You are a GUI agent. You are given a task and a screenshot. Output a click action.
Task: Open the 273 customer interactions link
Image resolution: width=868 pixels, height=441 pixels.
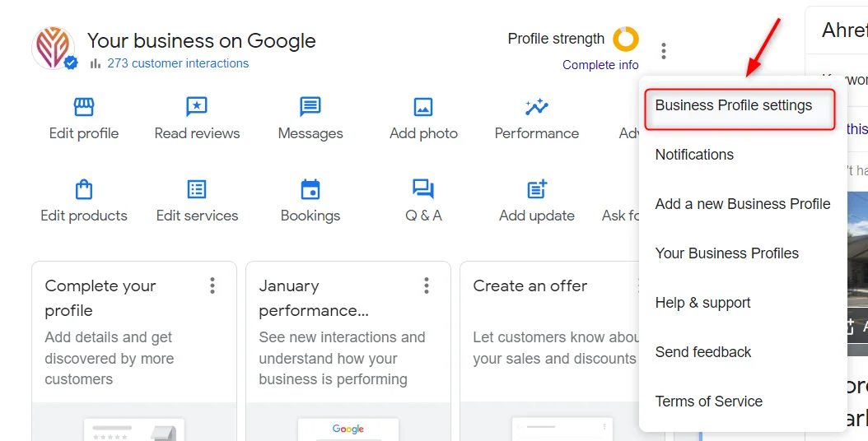point(178,63)
